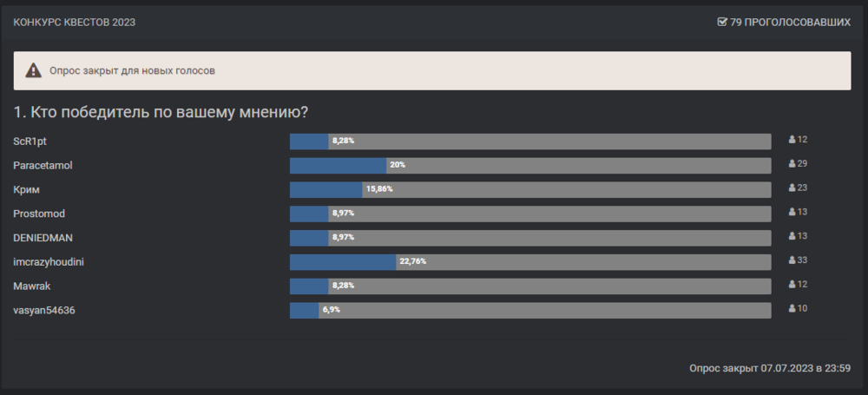Viewport: 868px width, 395px height.
Task: Click the voter icon beside DENIEDMAN's 13 votes
Action: [x=792, y=237]
